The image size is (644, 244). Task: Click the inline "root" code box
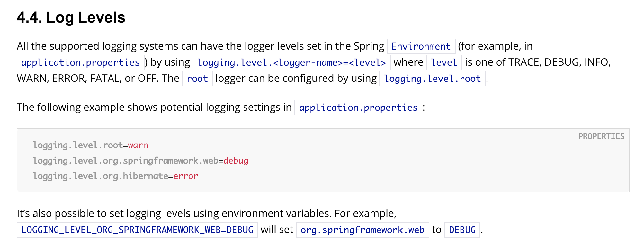197,79
